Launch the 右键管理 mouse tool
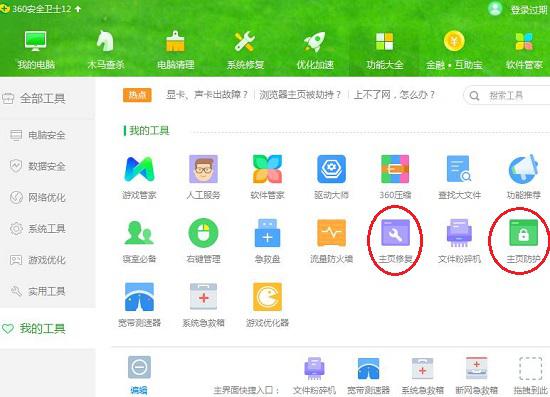This screenshot has height=397, width=550. (x=203, y=241)
